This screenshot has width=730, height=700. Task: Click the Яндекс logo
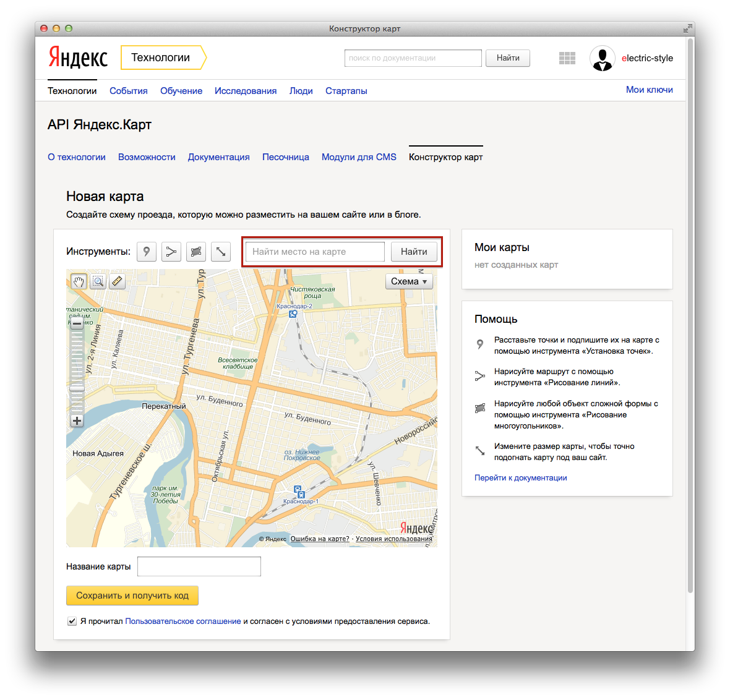(78, 58)
